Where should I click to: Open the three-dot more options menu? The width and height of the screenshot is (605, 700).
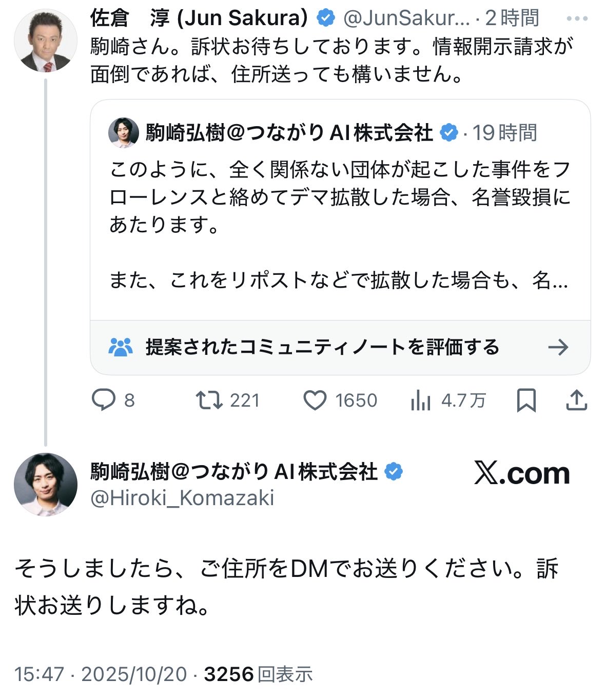[577, 19]
